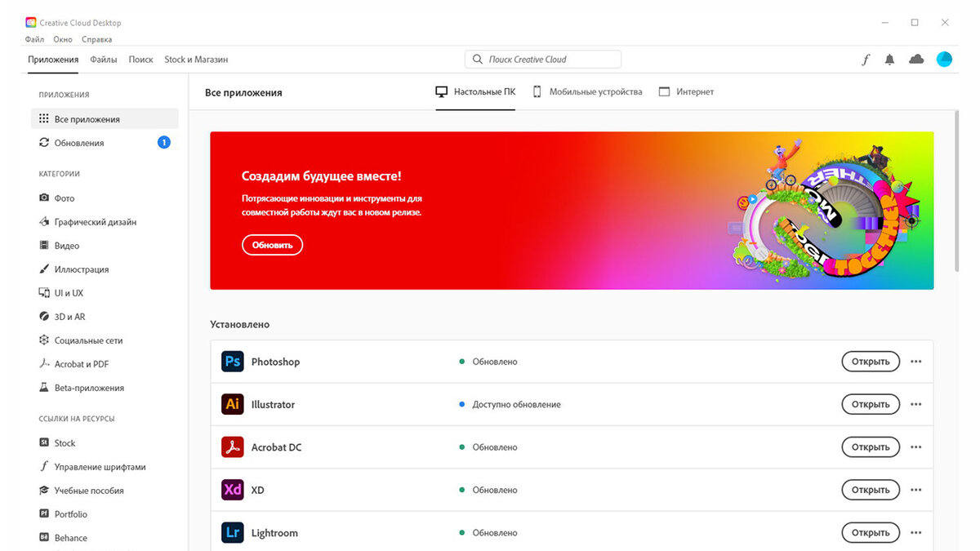Switch to the Поиск tab
980x551 pixels.
pos(141,60)
